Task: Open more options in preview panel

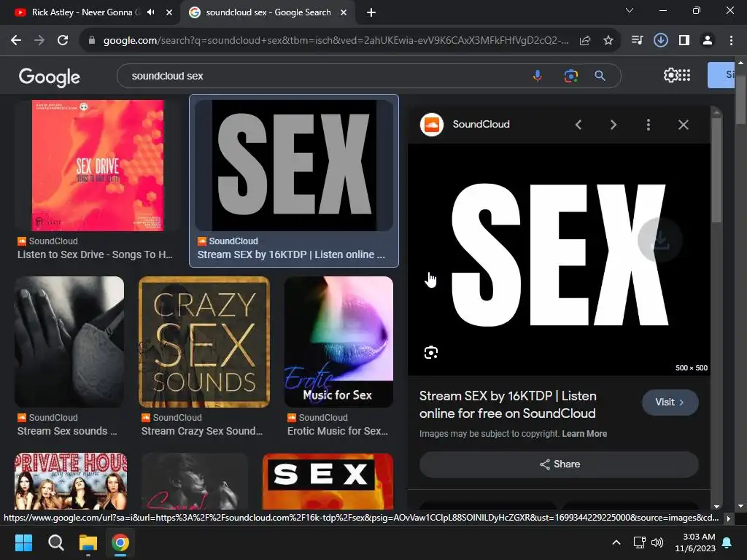Action: (648, 125)
